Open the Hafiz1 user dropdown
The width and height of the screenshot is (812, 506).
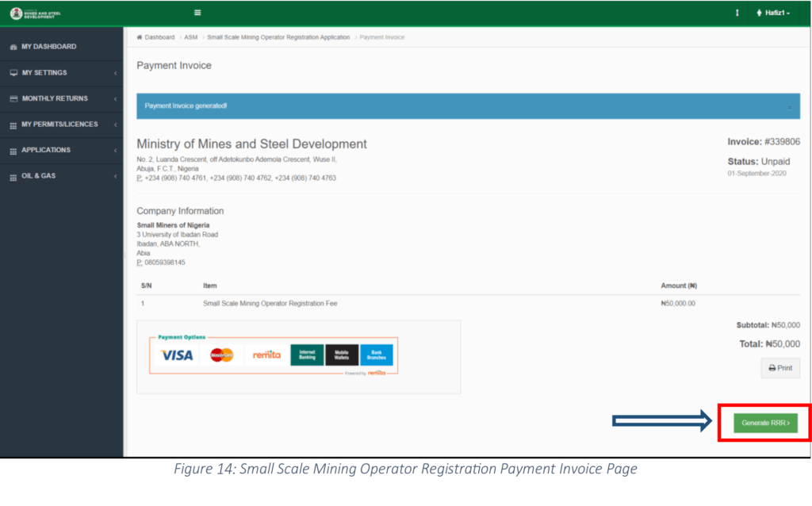coord(774,13)
